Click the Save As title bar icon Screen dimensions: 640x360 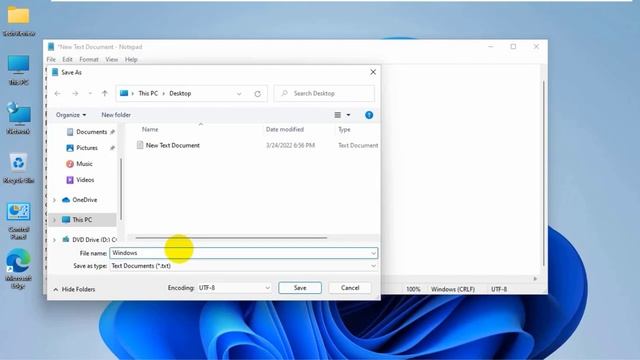pos(55,72)
